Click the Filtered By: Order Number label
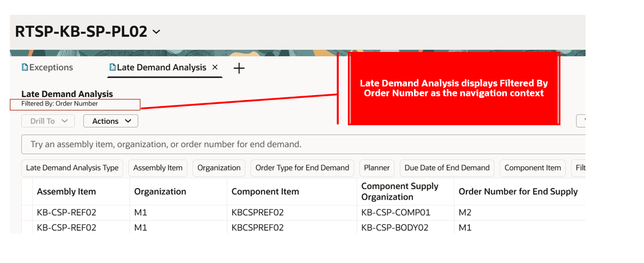The width and height of the screenshot is (644, 263). (60, 104)
